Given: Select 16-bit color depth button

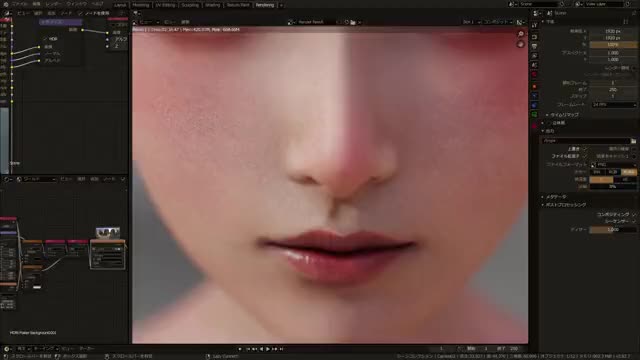Looking at the screenshot, I should pyautogui.click(x=625, y=180).
